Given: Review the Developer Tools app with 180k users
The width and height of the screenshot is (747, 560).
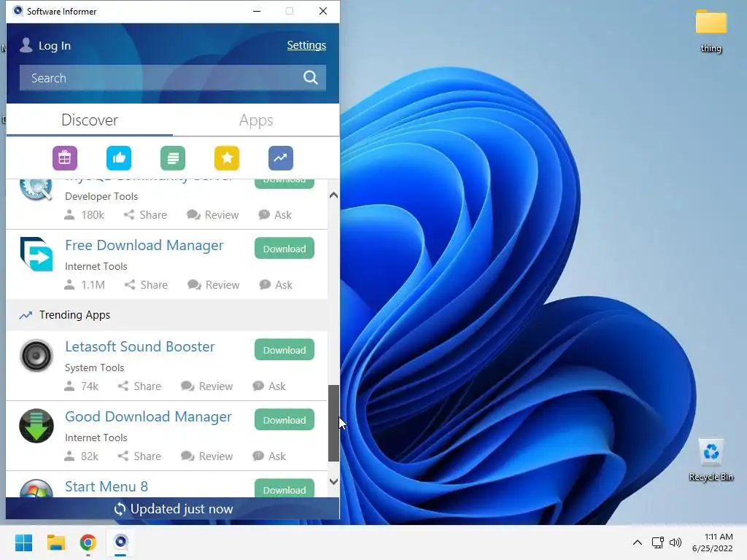Looking at the screenshot, I should click(212, 215).
